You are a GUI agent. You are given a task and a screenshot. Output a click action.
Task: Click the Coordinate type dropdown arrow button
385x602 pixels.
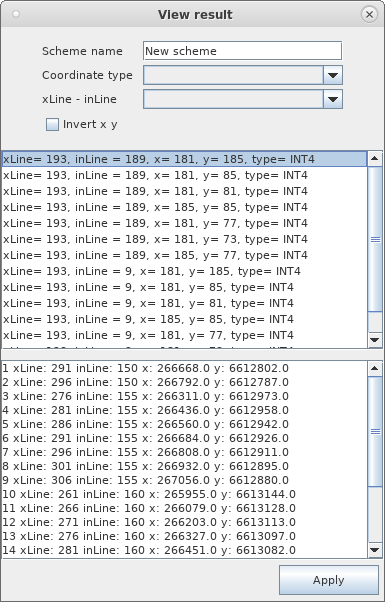333,75
